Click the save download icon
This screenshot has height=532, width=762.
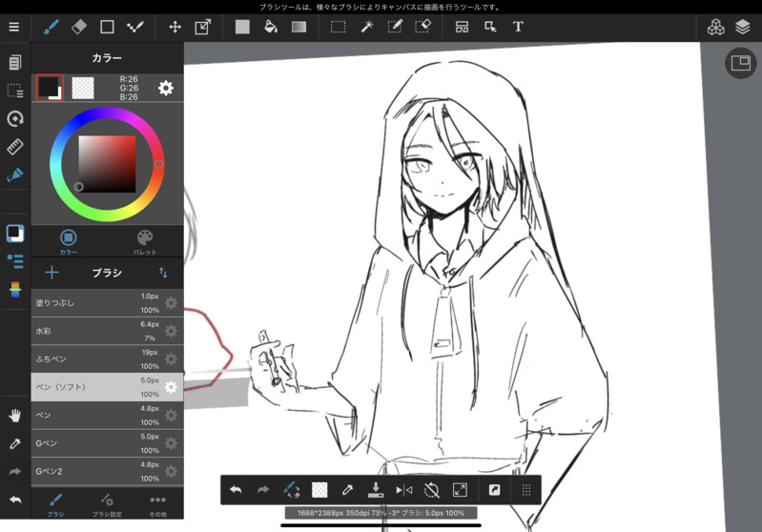(x=375, y=490)
